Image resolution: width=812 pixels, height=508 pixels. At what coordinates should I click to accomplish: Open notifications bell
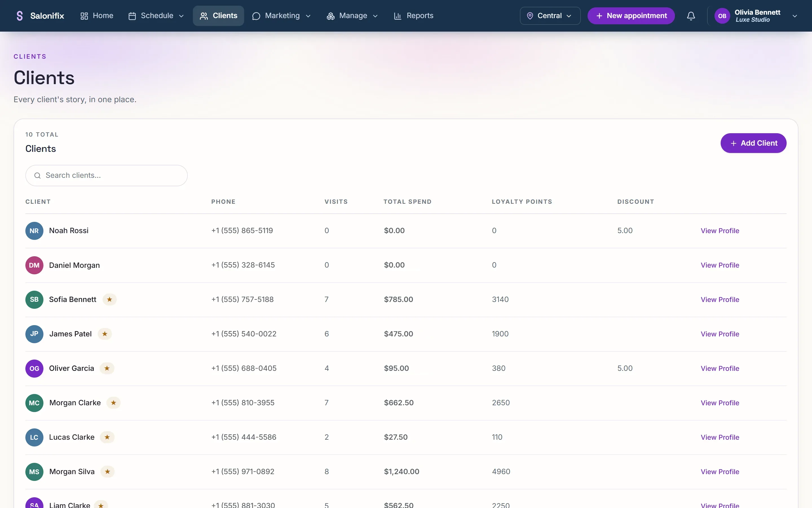tap(691, 16)
